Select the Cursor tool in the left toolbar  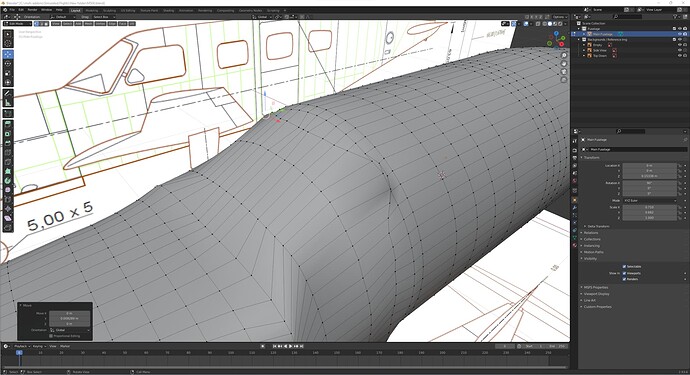pyautogui.click(x=8, y=43)
